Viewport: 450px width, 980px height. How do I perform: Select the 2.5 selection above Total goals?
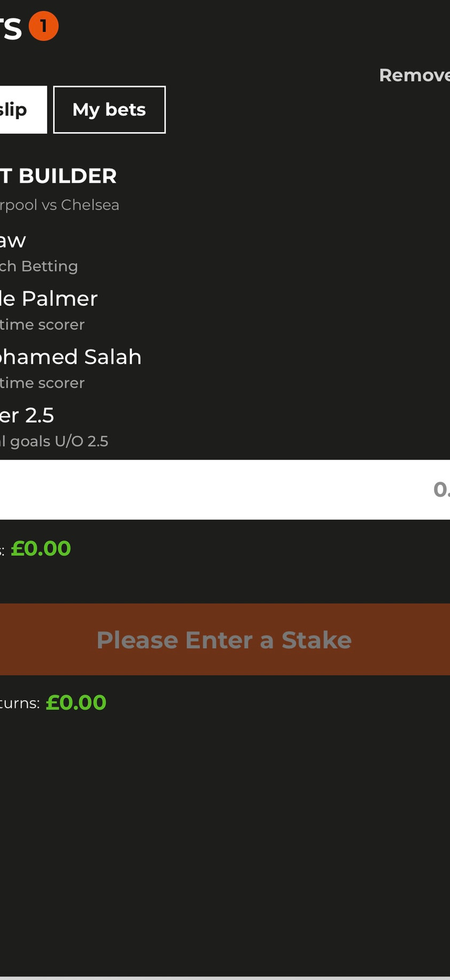tap(27, 415)
